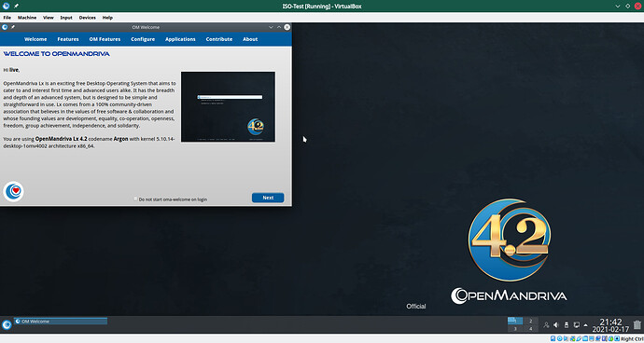Viewport: 644px width, 343px height.
Task: Click VirtualBox window app icon in titlebar
Action: [6, 7]
